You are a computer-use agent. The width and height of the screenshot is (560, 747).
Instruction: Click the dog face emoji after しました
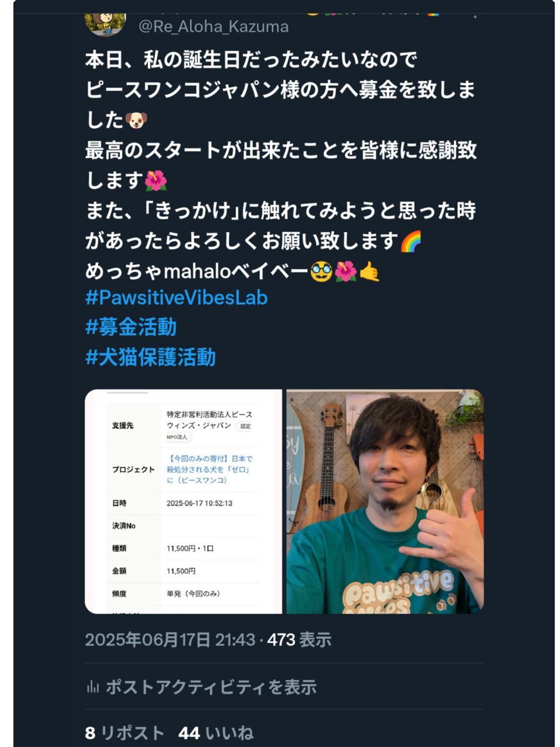click(136, 120)
